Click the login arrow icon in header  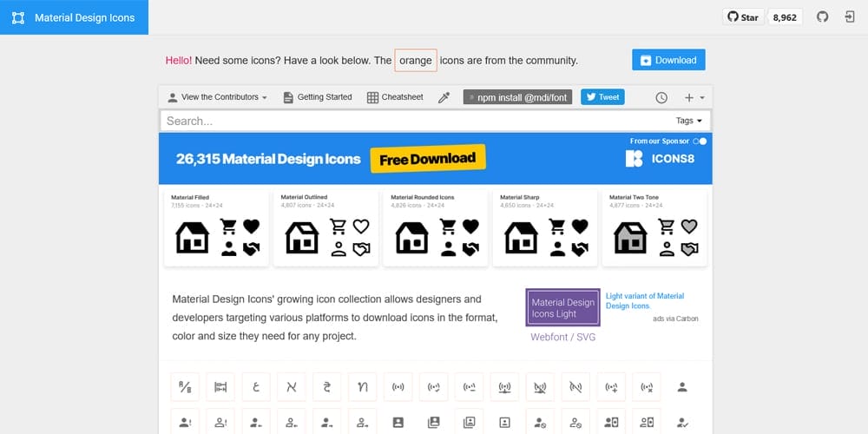(850, 17)
